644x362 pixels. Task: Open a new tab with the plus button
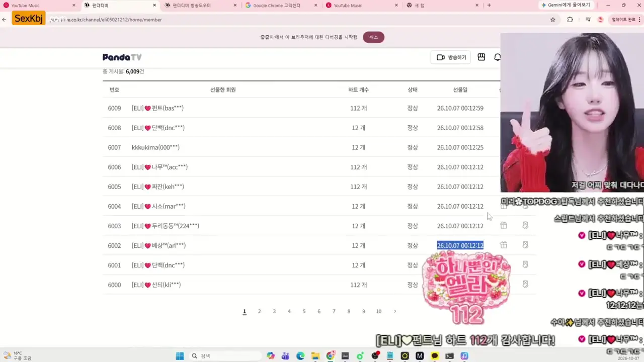(489, 6)
